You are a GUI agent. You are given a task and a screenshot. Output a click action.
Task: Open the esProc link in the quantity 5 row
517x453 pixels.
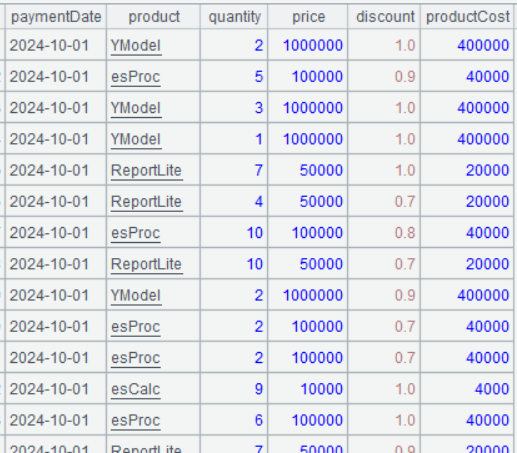(x=135, y=77)
